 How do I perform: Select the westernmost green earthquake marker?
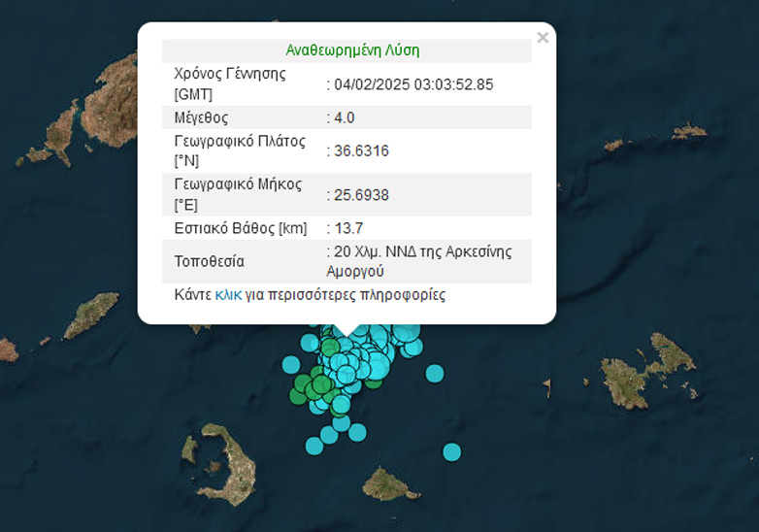pyautogui.click(x=298, y=395)
